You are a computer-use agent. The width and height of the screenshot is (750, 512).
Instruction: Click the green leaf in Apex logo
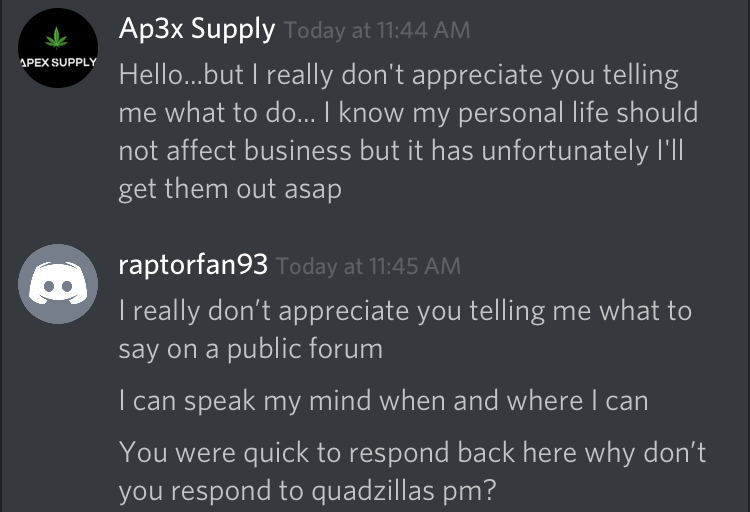[58, 38]
